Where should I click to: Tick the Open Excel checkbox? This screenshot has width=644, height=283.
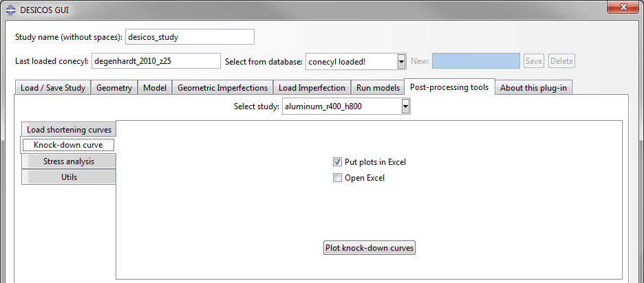pos(337,178)
